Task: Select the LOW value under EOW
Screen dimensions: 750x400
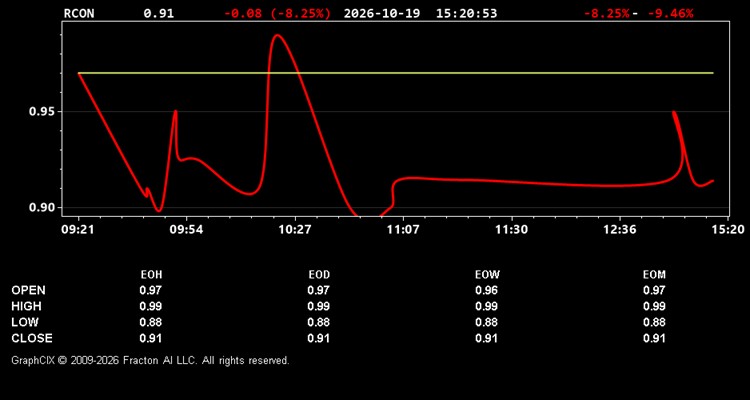Action: (486, 322)
